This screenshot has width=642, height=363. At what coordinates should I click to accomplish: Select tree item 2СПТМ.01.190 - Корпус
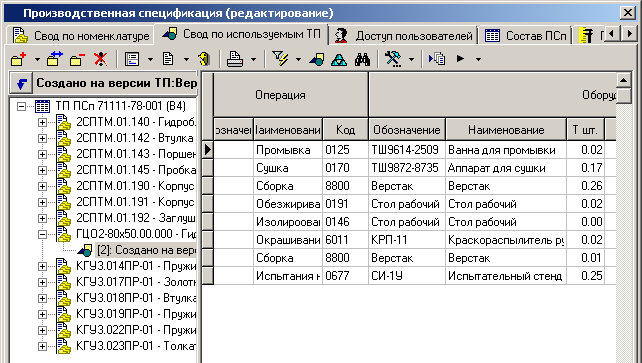click(x=135, y=186)
